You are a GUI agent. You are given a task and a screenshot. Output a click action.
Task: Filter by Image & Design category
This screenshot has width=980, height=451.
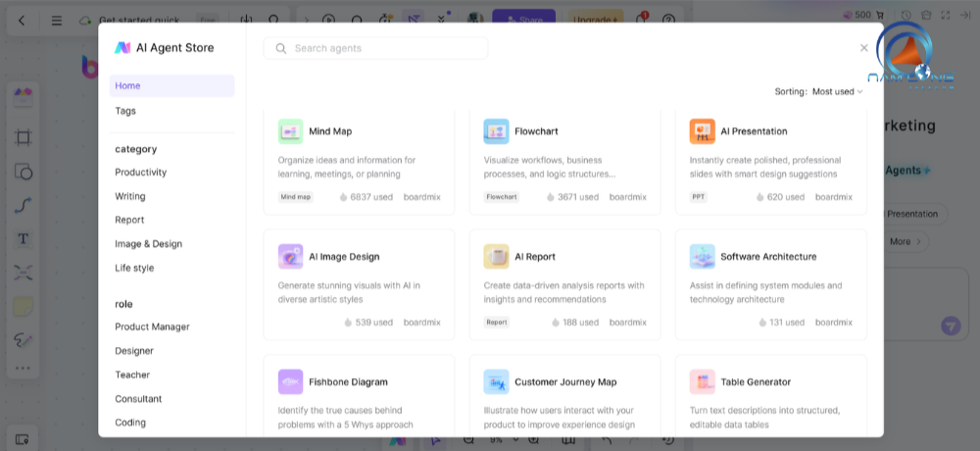148,244
